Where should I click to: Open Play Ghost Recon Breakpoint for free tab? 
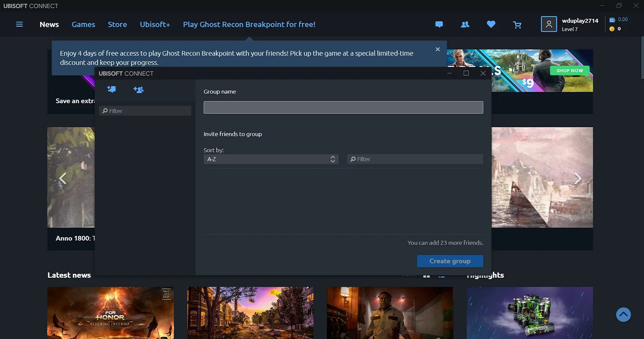click(249, 24)
